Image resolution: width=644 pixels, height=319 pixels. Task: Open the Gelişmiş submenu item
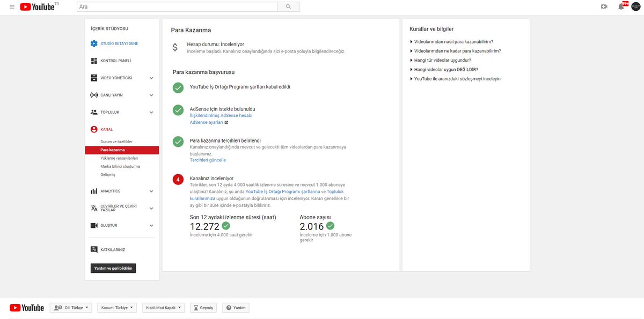pyautogui.click(x=108, y=175)
